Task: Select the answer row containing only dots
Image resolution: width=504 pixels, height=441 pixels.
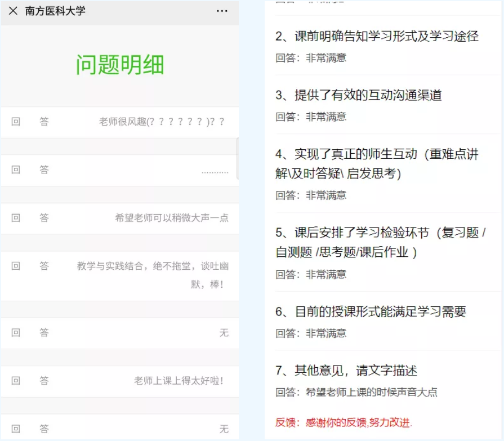Action: click(x=215, y=171)
